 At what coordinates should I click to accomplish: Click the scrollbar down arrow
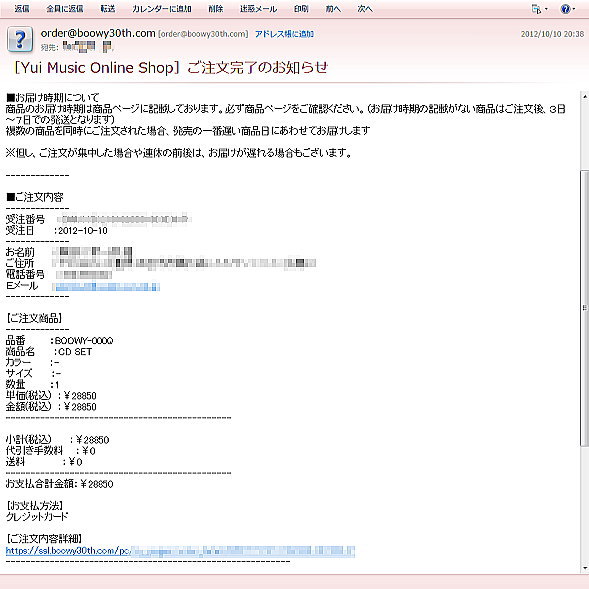click(x=585, y=568)
